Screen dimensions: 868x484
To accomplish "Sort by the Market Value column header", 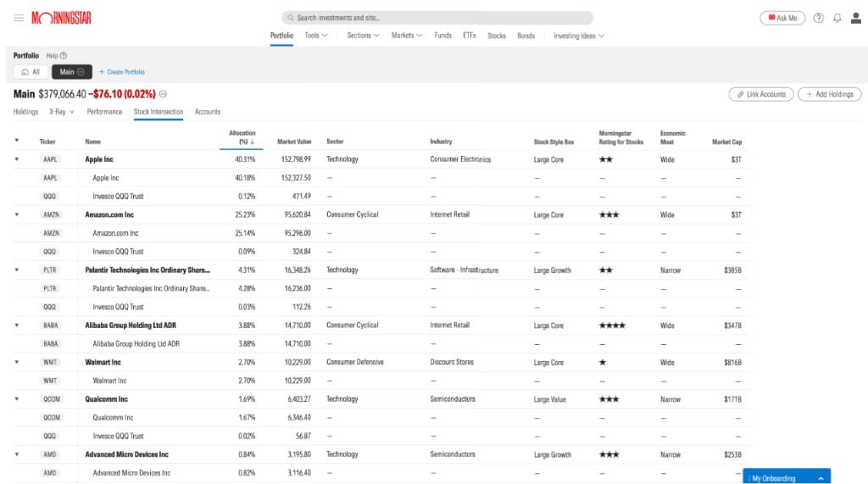I will 294,142.
